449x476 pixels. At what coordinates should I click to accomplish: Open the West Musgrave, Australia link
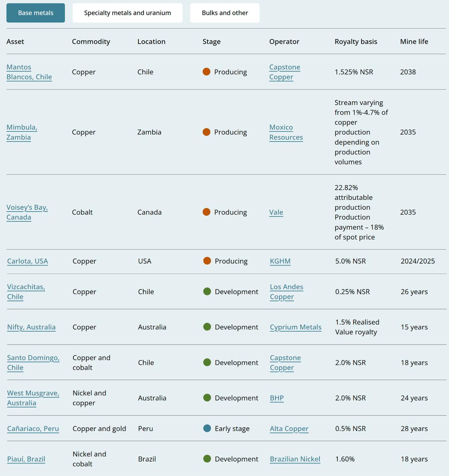click(x=33, y=398)
